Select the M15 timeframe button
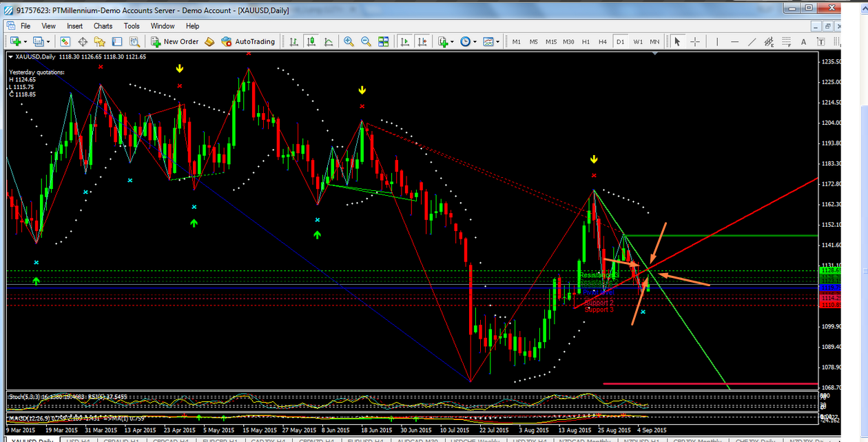This screenshot has height=442, width=868. 551,41
